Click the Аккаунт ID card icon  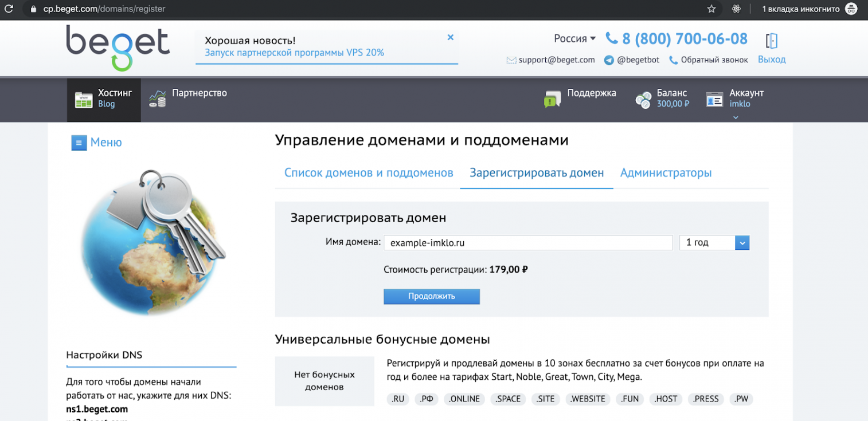click(x=714, y=100)
